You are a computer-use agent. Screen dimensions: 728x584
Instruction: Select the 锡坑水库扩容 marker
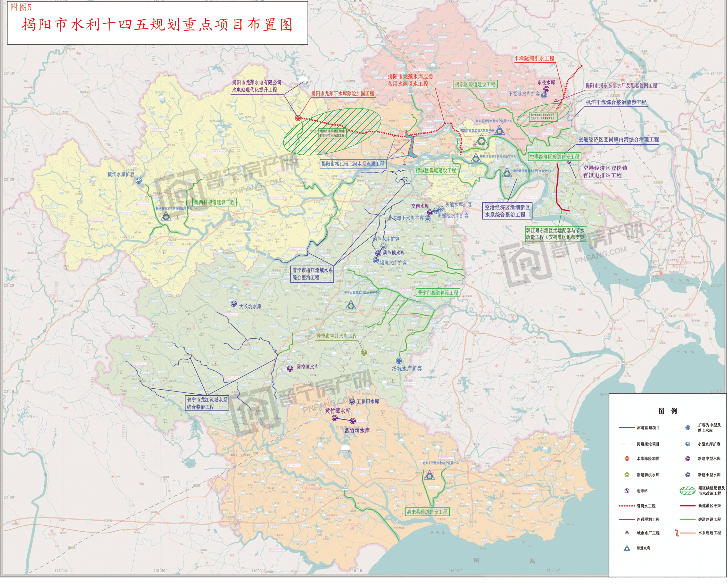coord(376,260)
